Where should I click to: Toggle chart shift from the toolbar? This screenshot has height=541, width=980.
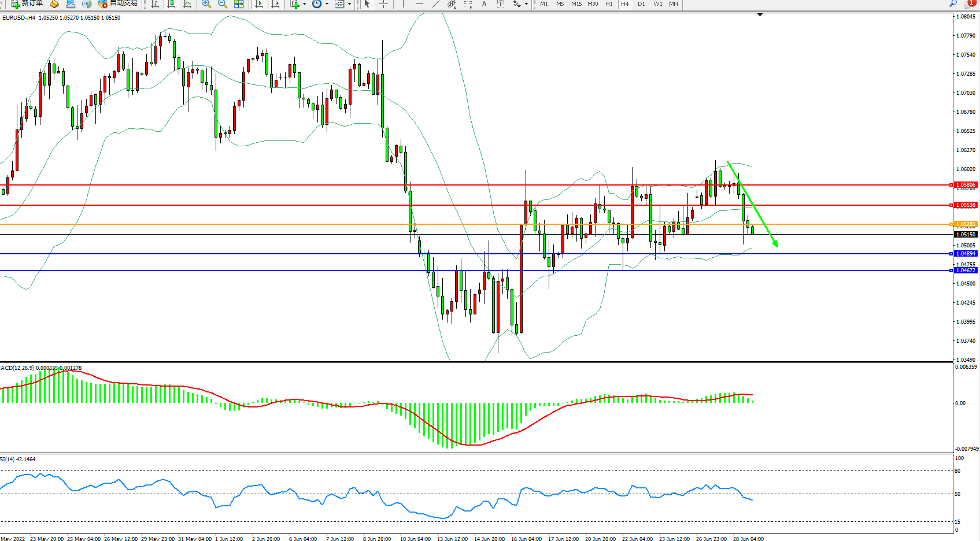pyautogui.click(x=275, y=4)
